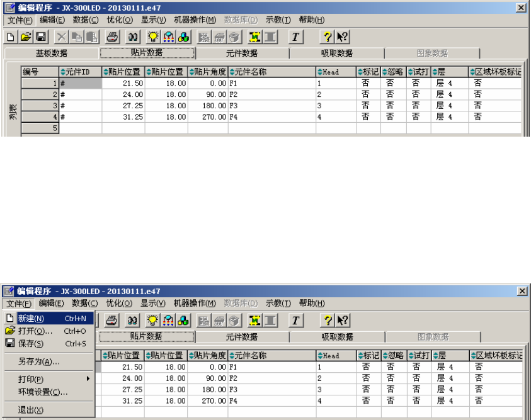Open 机器操作(M) menu in the top window
This screenshot has width=531, height=420.
(x=195, y=20)
